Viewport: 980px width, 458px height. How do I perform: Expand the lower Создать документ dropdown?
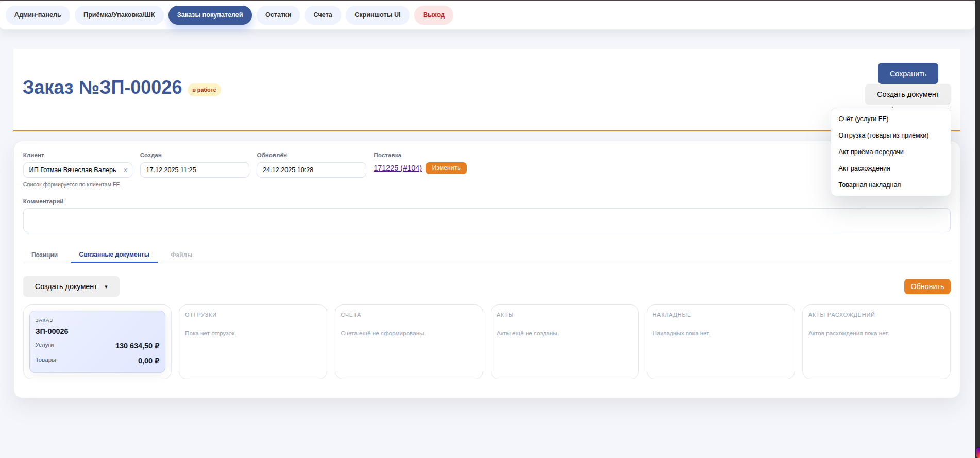point(71,286)
